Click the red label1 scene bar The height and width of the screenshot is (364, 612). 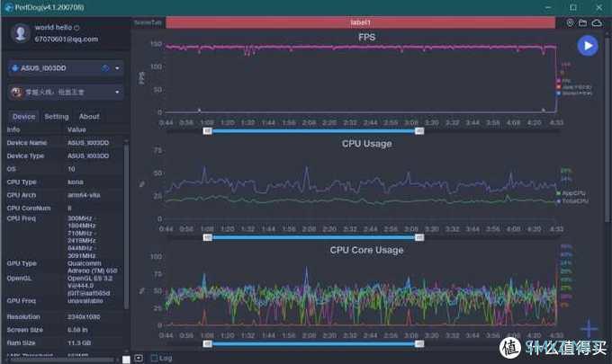[360, 22]
